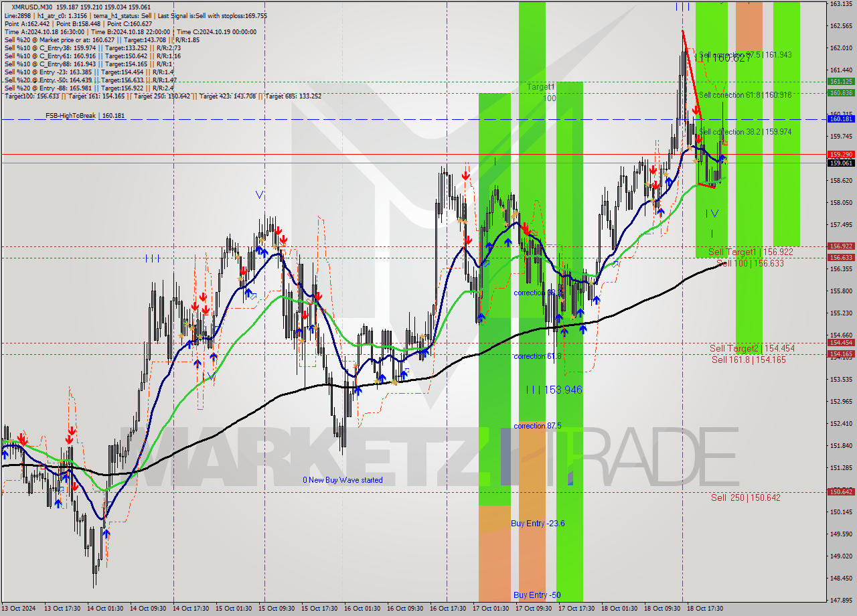
Task: Select the Sell correction 38.2 | 159.974 label
Action: click(745, 132)
